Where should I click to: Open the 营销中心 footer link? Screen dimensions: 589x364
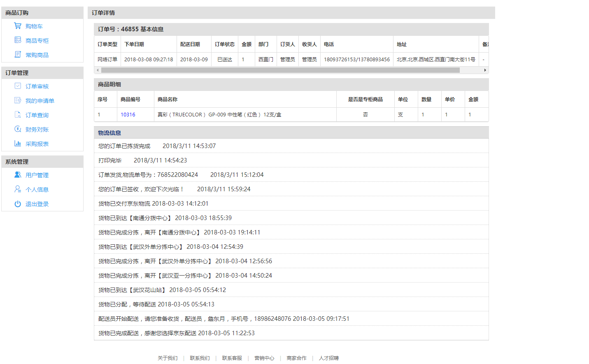pyautogui.click(x=264, y=358)
